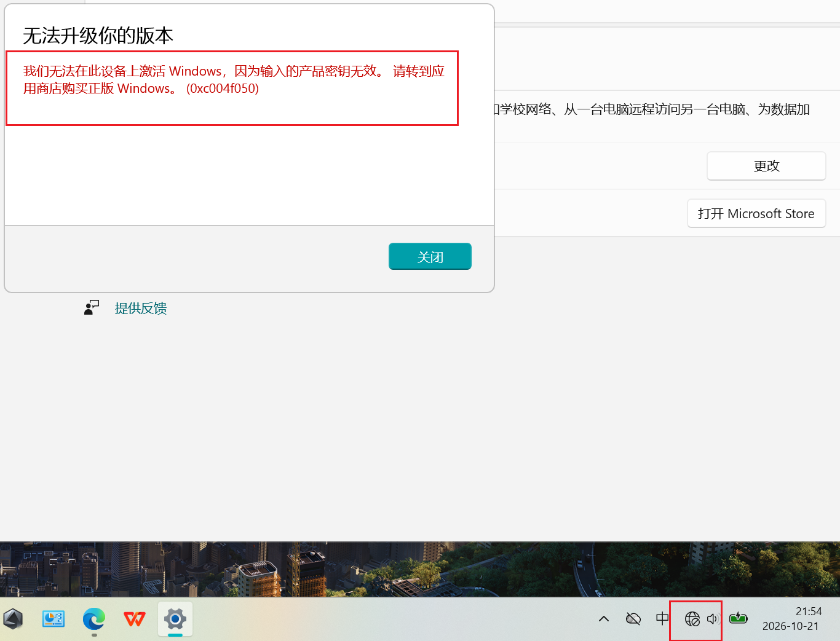The image size is (840, 641).
Task: Select the error code (0xc004f050) text
Action: tap(223, 88)
